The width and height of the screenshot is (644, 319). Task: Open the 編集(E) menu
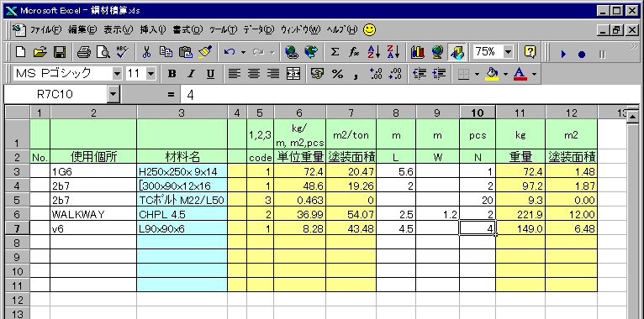pos(82,30)
